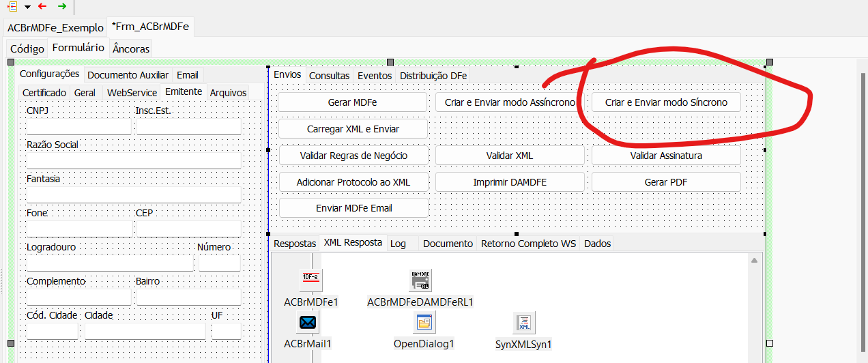Click the Cód. Cidade input field
868x363 pixels.
pyautogui.click(x=52, y=331)
